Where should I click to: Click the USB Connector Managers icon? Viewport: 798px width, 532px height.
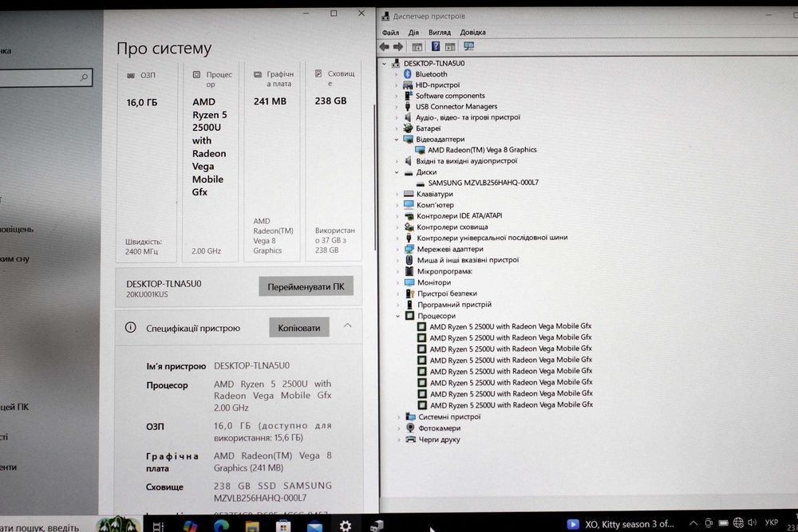[x=407, y=106]
